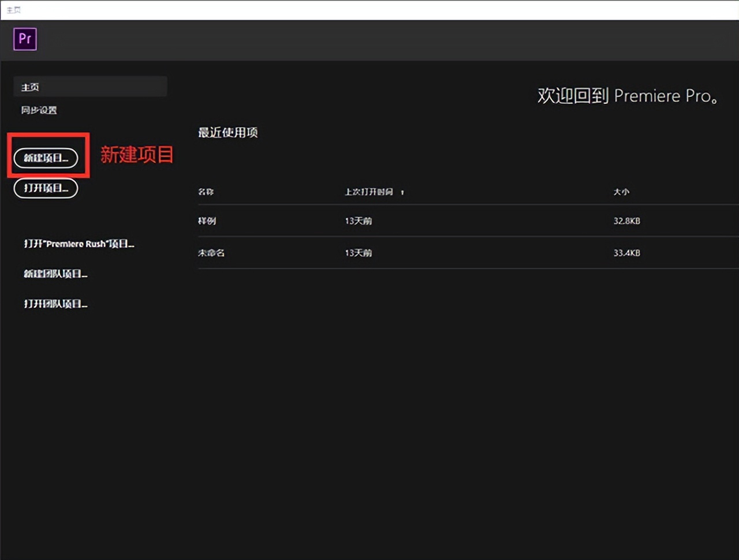Sort recent projects by 名称 column
The image size is (739, 560).
206,192
